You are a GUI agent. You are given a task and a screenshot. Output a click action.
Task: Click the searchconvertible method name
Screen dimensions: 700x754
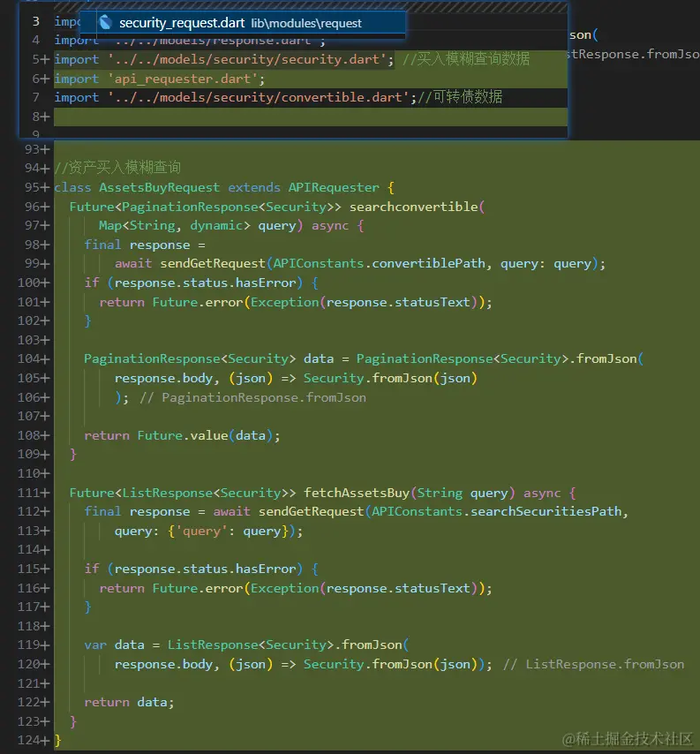(x=413, y=207)
